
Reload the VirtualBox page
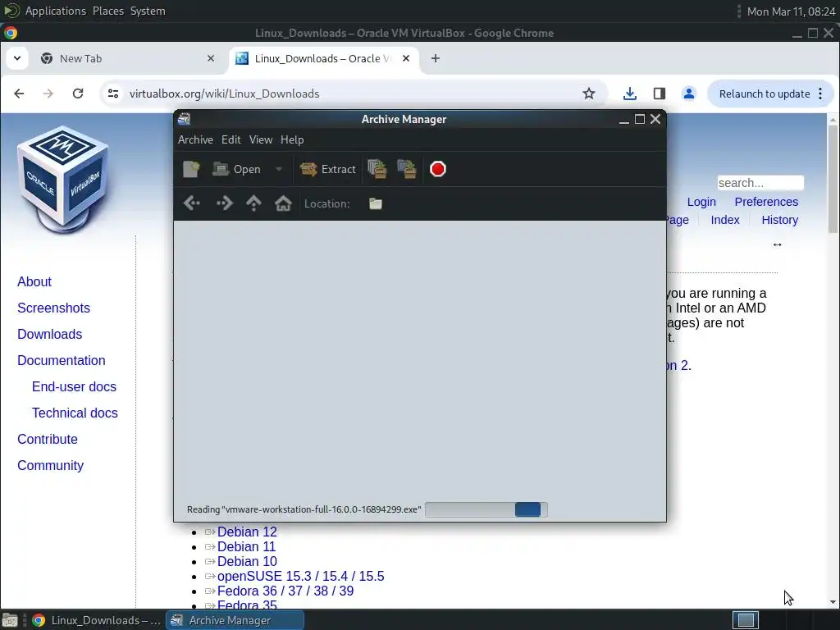click(78, 94)
